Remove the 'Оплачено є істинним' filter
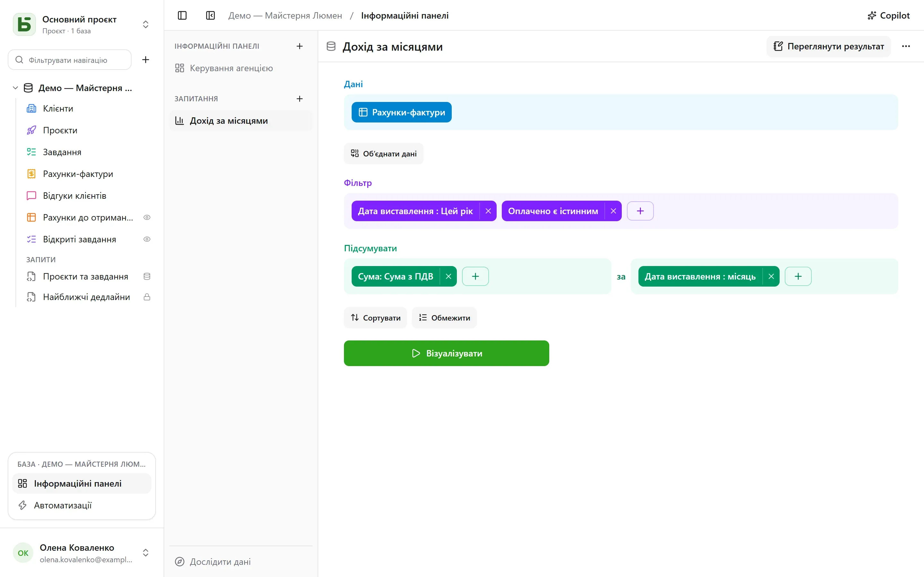 click(613, 211)
